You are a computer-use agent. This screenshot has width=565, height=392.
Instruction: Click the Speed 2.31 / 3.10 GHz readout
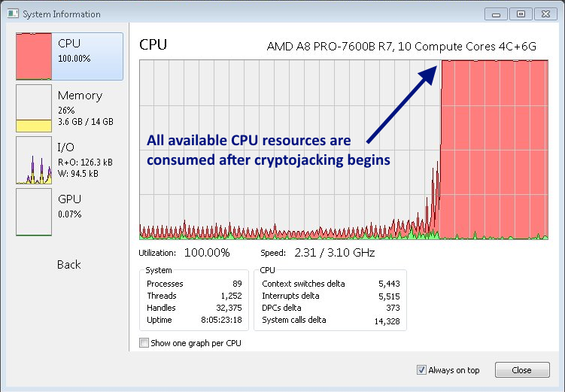coord(334,253)
